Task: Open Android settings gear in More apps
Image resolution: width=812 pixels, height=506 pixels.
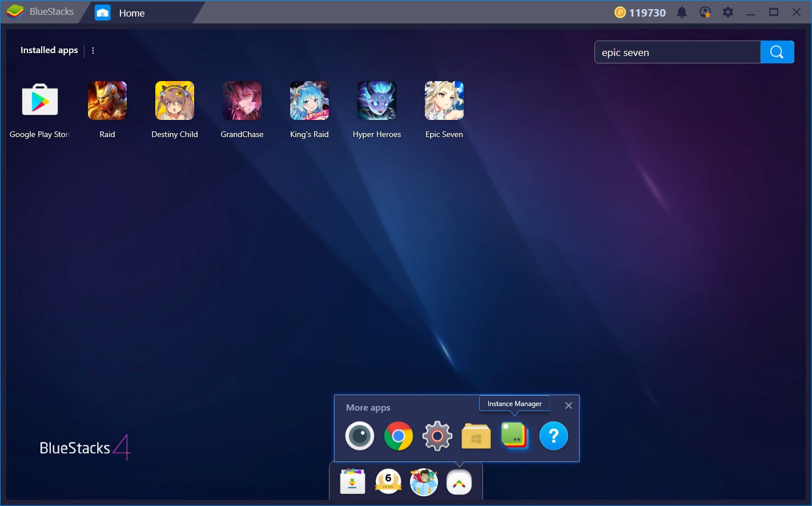Action: pyautogui.click(x=437, y=436)
